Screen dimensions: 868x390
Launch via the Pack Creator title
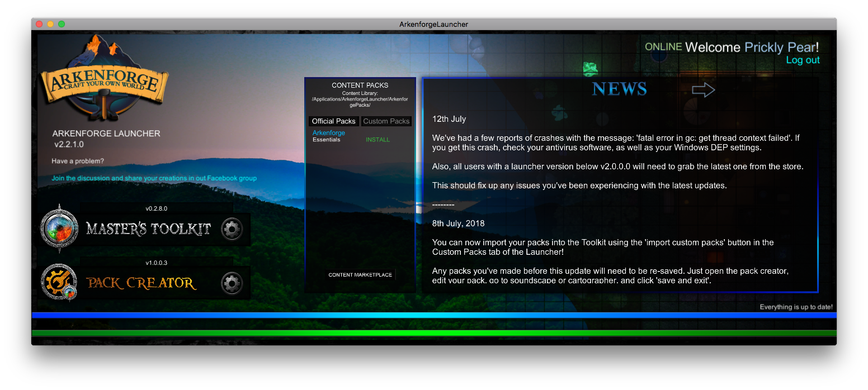(x=141, y=283)
